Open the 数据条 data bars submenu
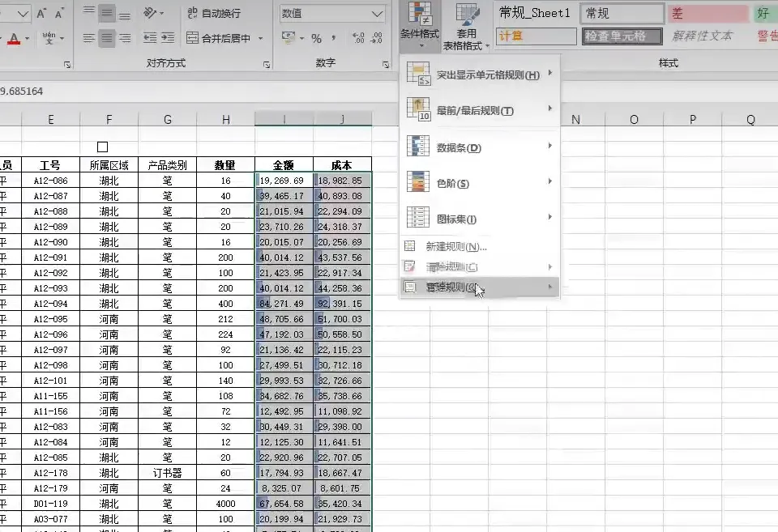This screenshot has height=532, width=778. coord(479,147)
